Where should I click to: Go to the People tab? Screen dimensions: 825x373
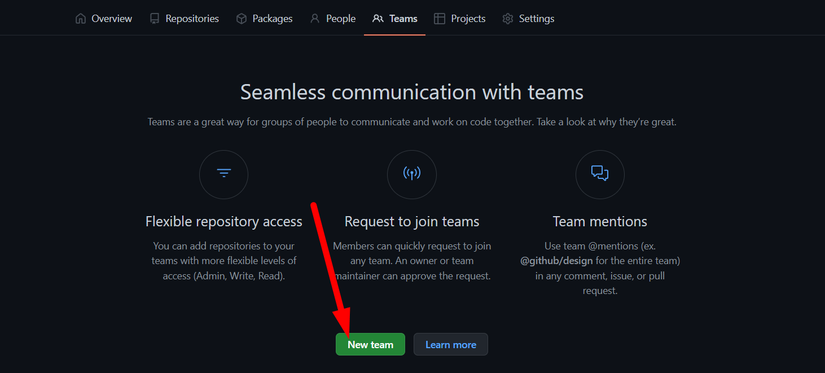click(x=333, y=18)
